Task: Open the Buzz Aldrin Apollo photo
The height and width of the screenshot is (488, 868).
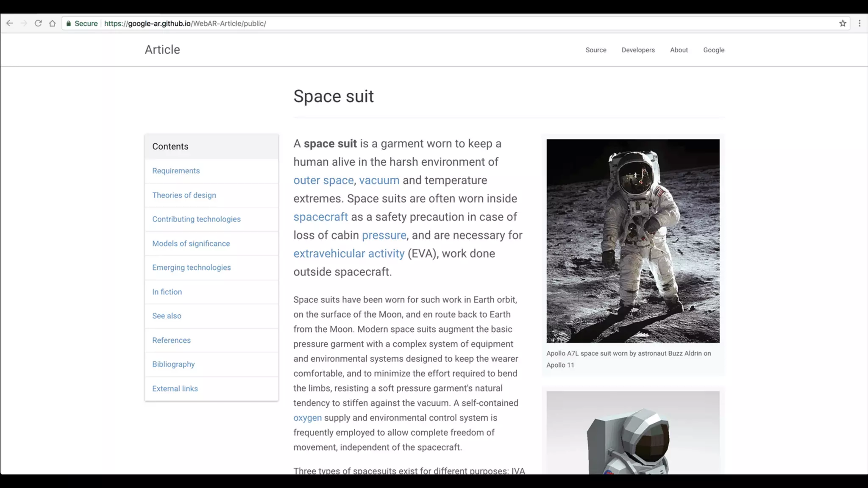Action: pyautogui.click(x=633, y=241)
